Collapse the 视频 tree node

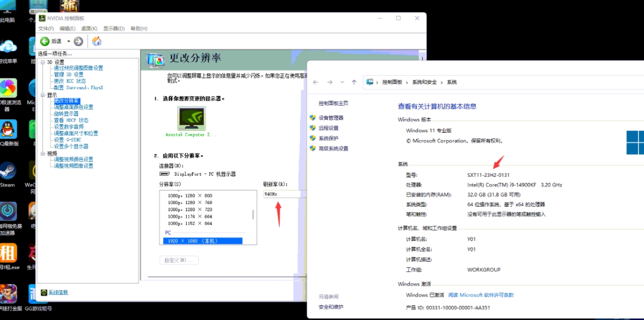pyautogui.click(x=42, y=153)
